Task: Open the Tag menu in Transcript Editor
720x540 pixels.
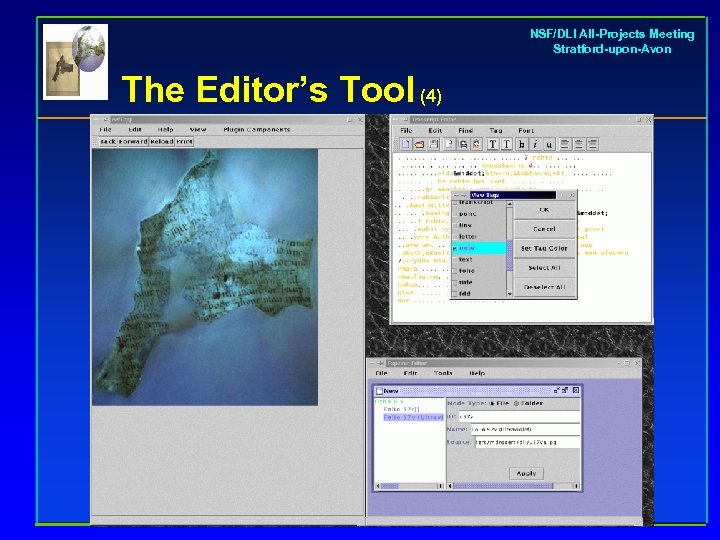Action: [x=495, y=130]
